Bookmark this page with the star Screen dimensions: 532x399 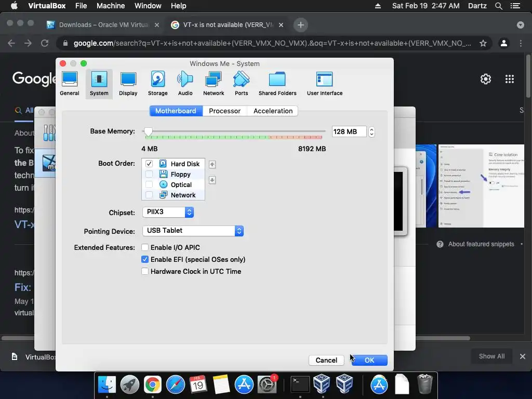[x=483, y=44]
